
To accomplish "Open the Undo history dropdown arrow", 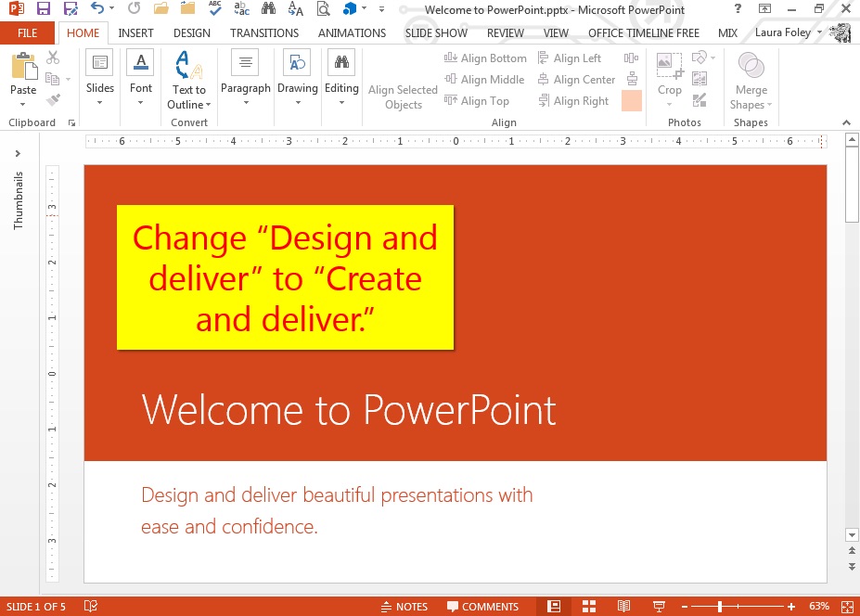I will pos(112,8).
